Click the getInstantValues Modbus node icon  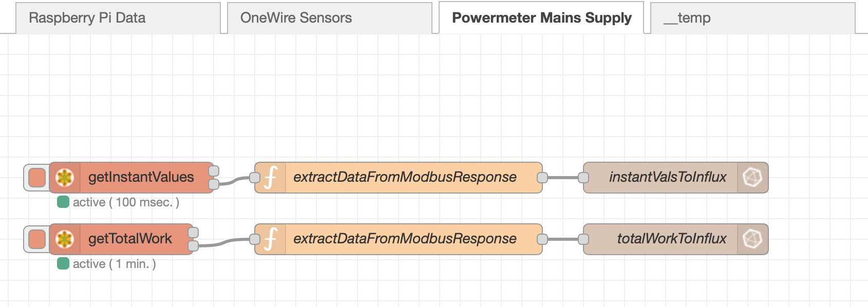(65, 178)
